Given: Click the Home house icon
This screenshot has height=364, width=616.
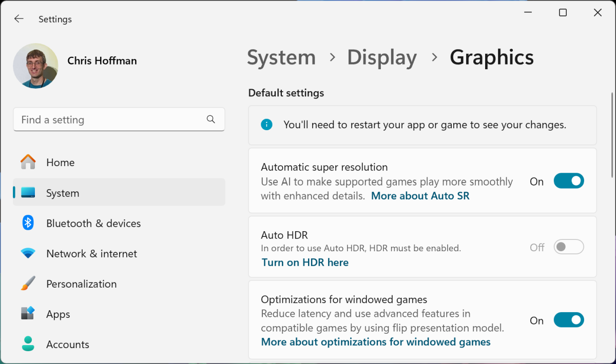Looking at the screenshot, I should pos(28,162).
